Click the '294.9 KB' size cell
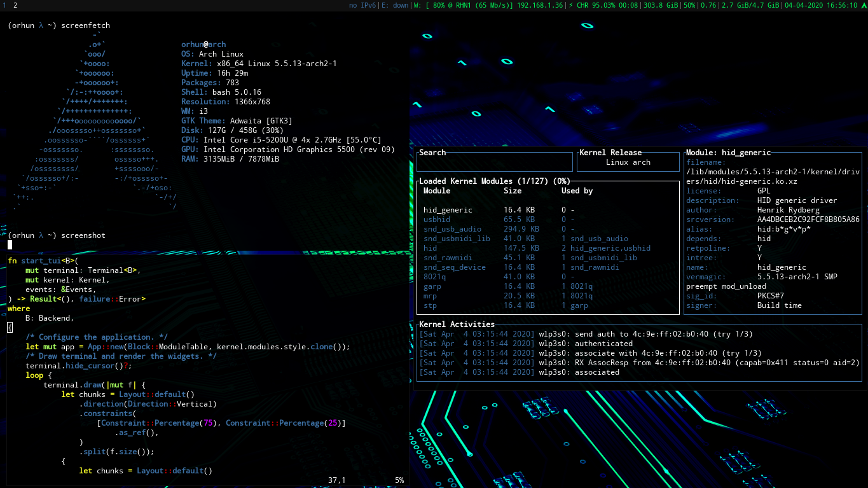This screenshot has height=488, width=868. (521, 229)
